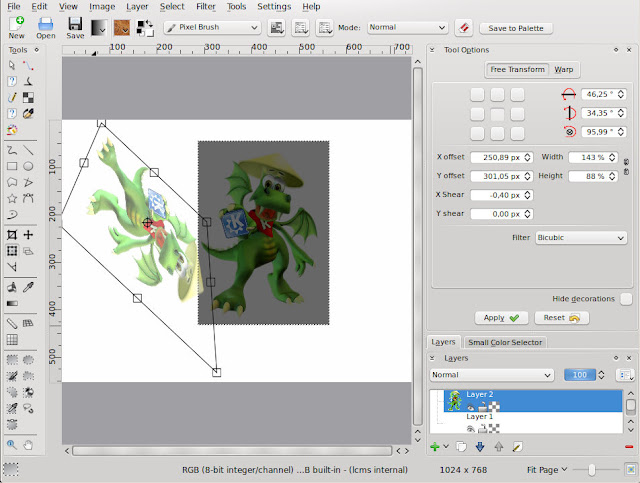
Task: Select the grid tool
Action: click(x=12, y=340)
